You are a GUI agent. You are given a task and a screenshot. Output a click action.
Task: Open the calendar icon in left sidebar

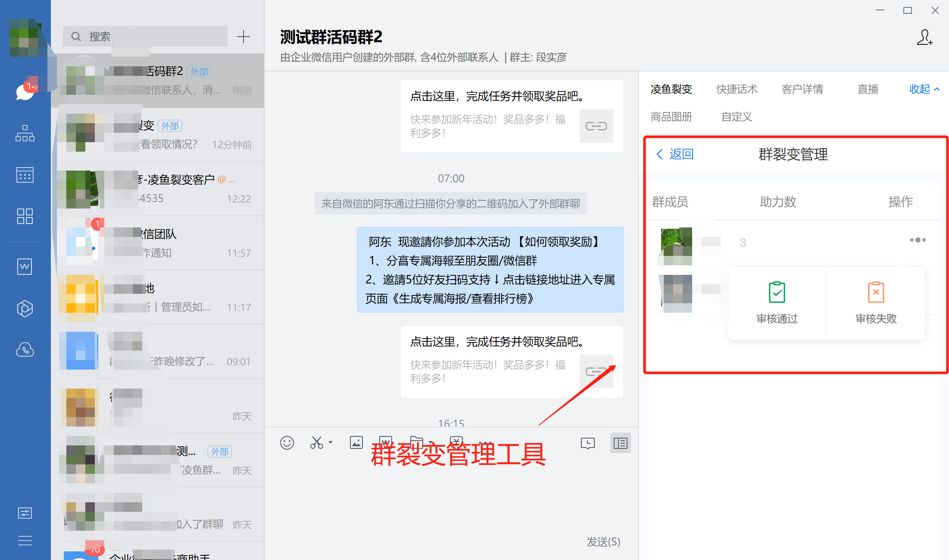point(25,175)
